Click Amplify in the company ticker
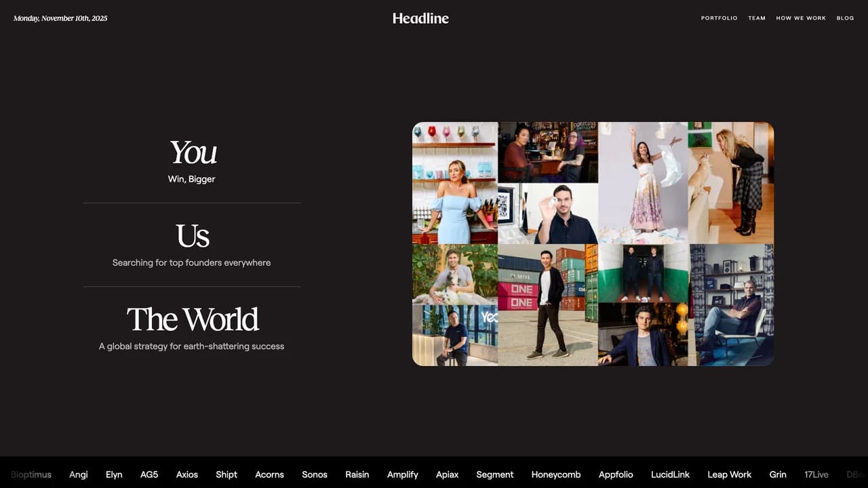Screen dimensions: 868x488 click(403, 474)
